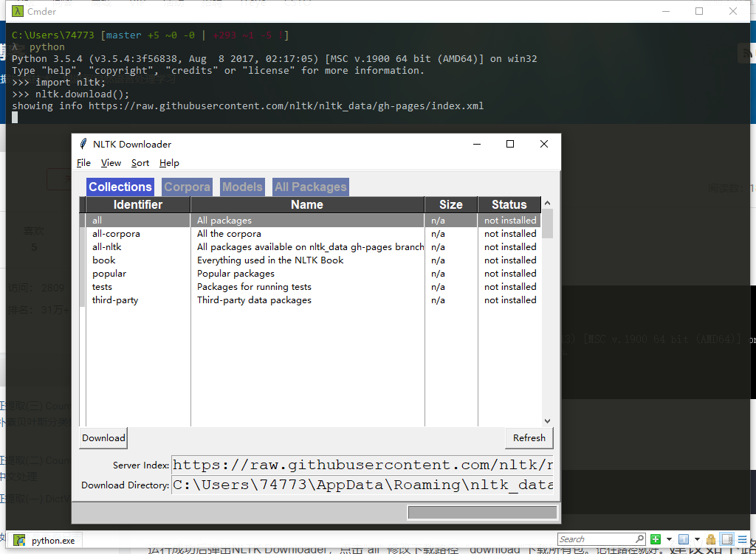Viewport: 756px width, 554px height.
Task: Click the Download Directory path field
Action: point(362,485)
